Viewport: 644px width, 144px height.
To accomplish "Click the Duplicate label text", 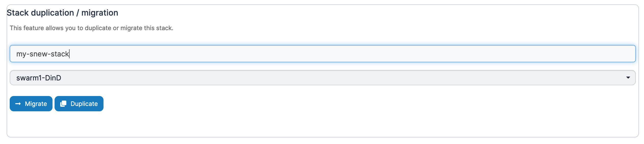I will coord(84,104).
